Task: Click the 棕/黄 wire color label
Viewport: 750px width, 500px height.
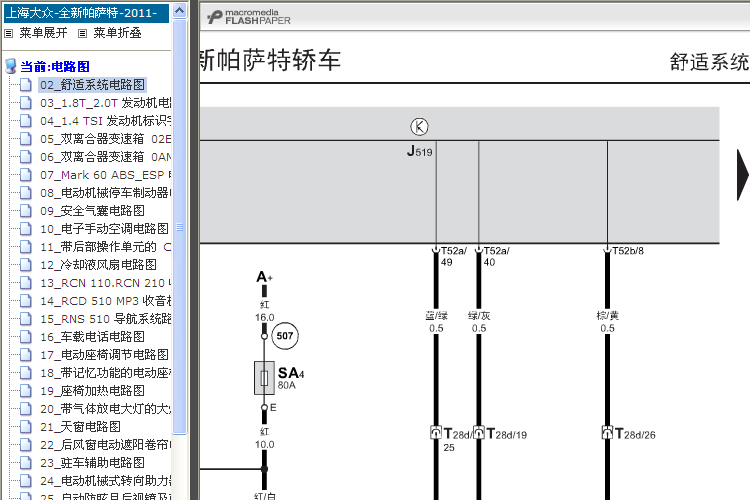Action: 607,316
